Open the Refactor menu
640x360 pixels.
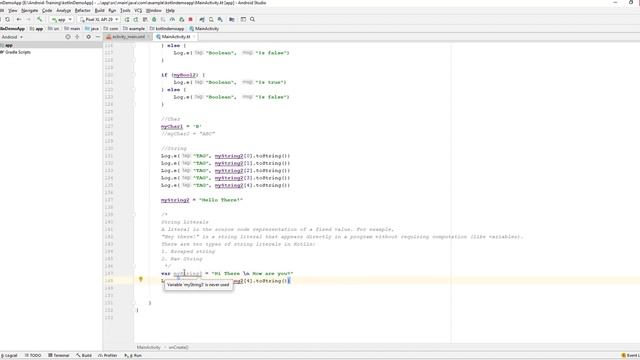tap(82, 10)
